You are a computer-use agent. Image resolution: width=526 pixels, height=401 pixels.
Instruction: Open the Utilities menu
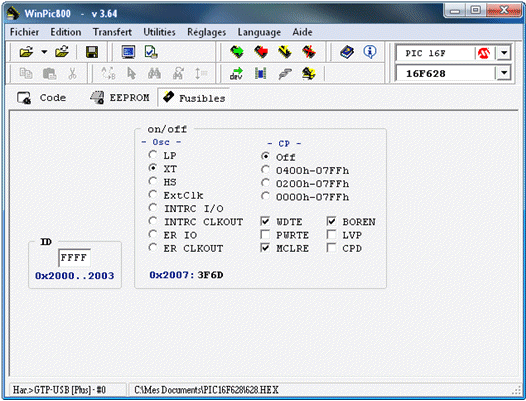(159, 32)
